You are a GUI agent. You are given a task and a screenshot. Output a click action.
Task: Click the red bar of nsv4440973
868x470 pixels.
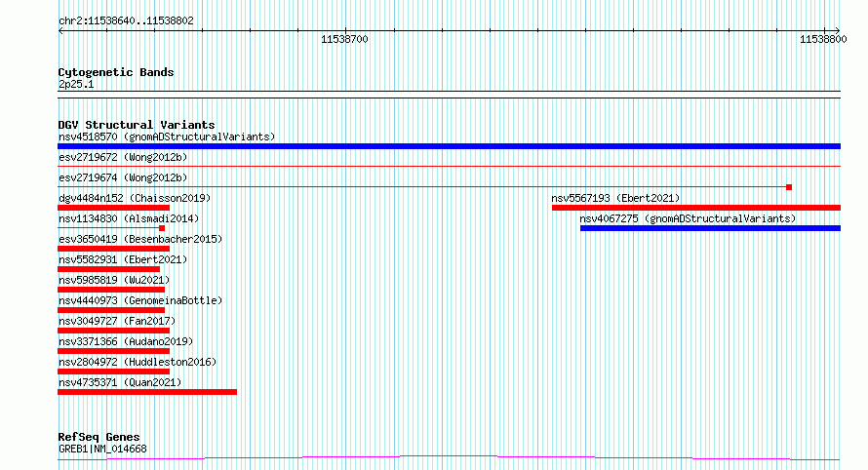pyautogui.click(x=111, y=310)
